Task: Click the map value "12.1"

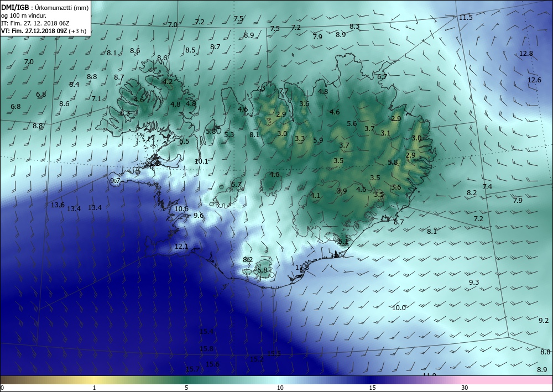Action: [x=181, y=247]
